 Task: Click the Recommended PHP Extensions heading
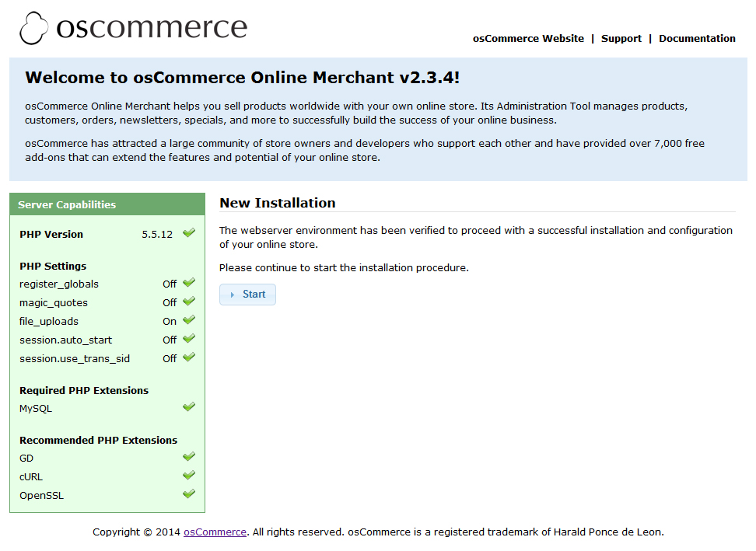(x=98, y=440)
